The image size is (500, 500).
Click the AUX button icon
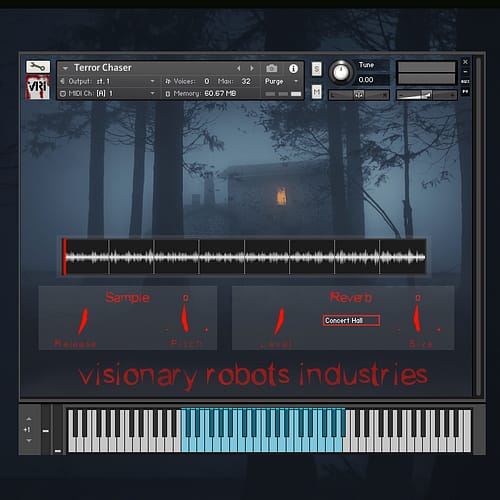pos(465,82)
